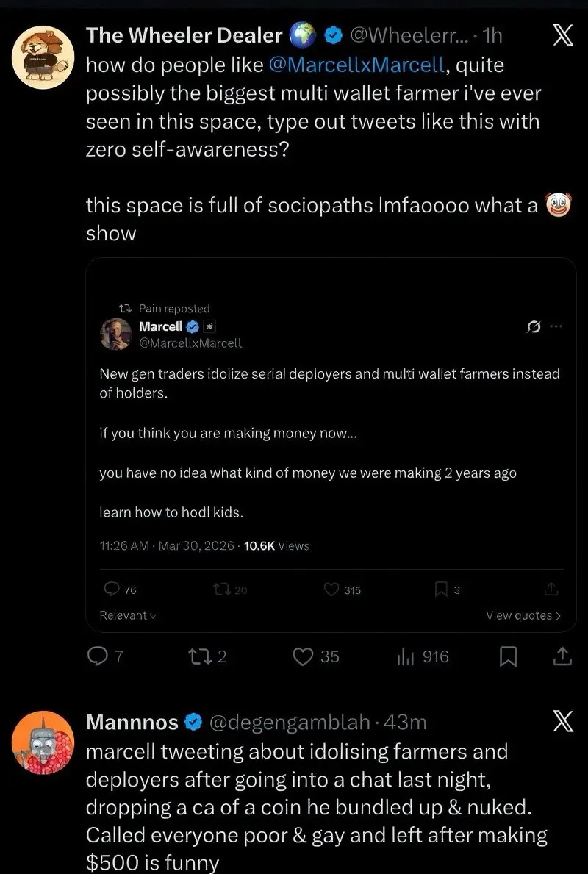Image resolution: width=588 pixels, height=874 pixels.
Task: Like the quoted tweet with 315 likes
Action: [331, 590]
